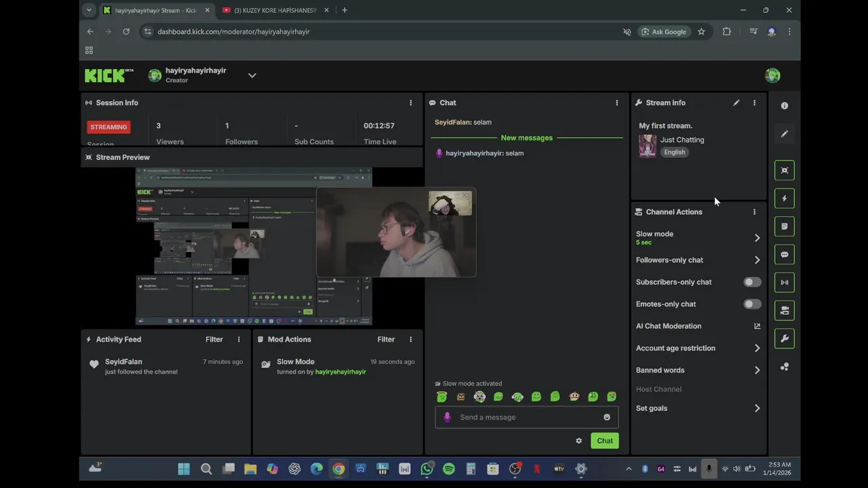Image resolution: width=868 pixels, height=488 pixels.
Task: Open Stream info three-dot menu
Action: tap(754, 103)
